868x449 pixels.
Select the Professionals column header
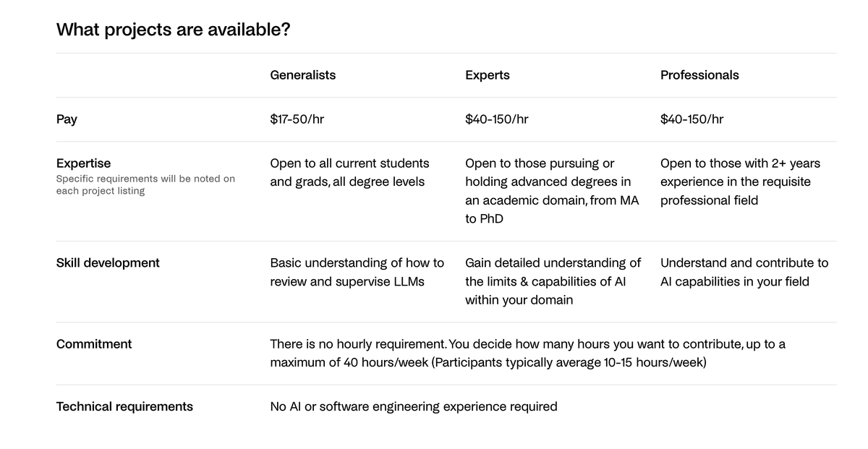[x=699, y=75]
